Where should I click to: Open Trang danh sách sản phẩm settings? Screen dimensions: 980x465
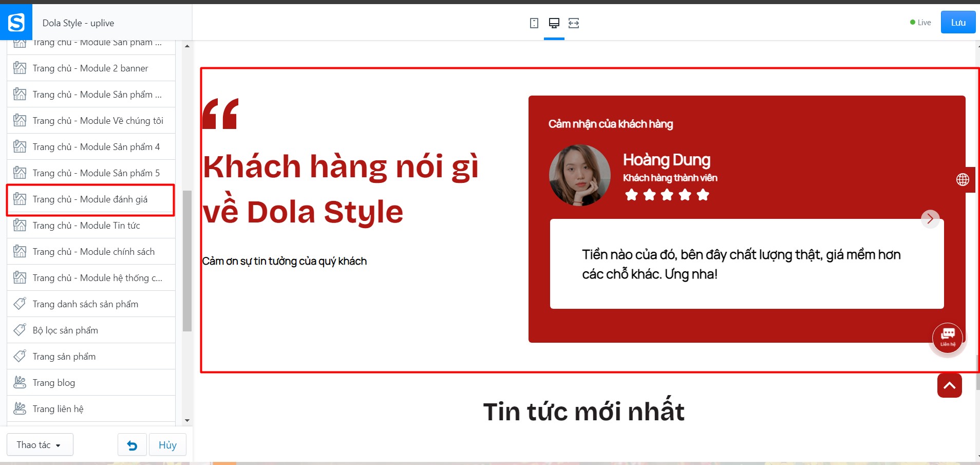click(91, 304)
